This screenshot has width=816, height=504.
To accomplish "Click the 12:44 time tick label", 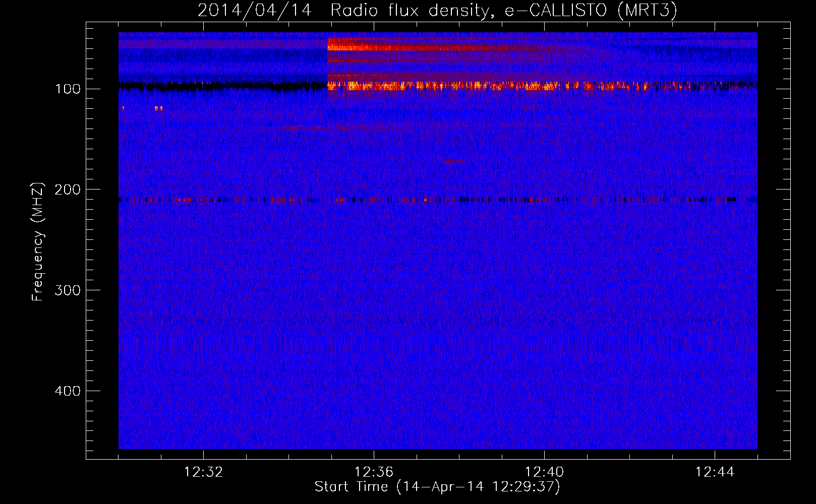I will (715, 472).
